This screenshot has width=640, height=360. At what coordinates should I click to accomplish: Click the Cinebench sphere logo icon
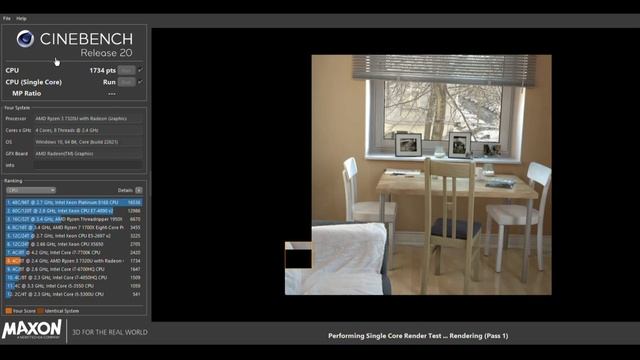(25, 39)
